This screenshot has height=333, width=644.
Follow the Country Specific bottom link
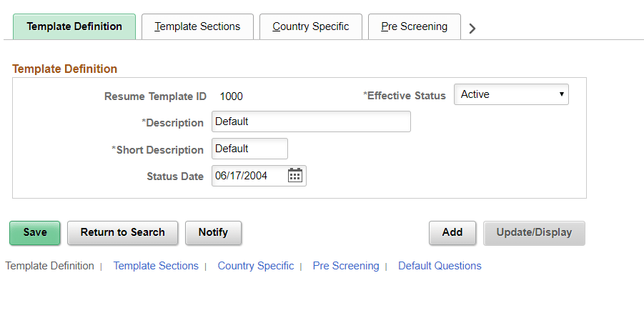coord(256,266)
